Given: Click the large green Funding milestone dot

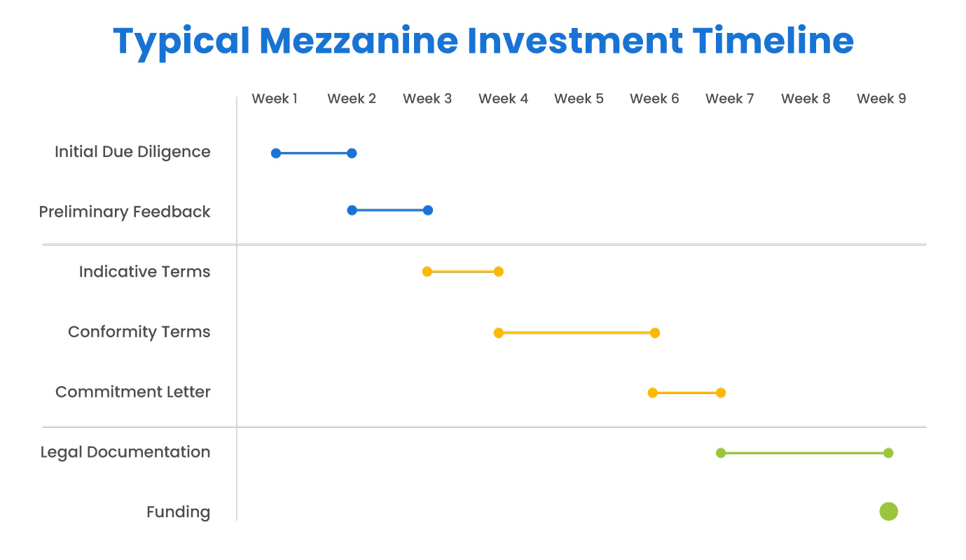Looking at the screenshot, I should click(888, 512).
